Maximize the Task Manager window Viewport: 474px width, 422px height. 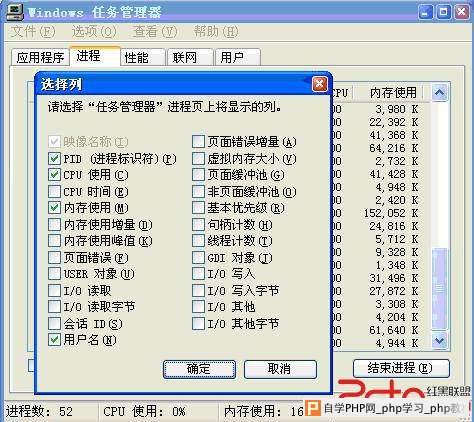click(x=443, y=13)
